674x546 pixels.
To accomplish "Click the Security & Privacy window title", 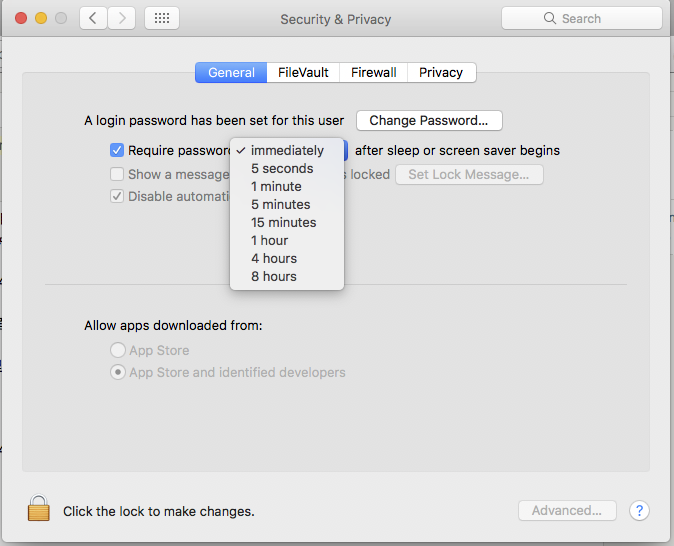I will click(x=336, y=19).
